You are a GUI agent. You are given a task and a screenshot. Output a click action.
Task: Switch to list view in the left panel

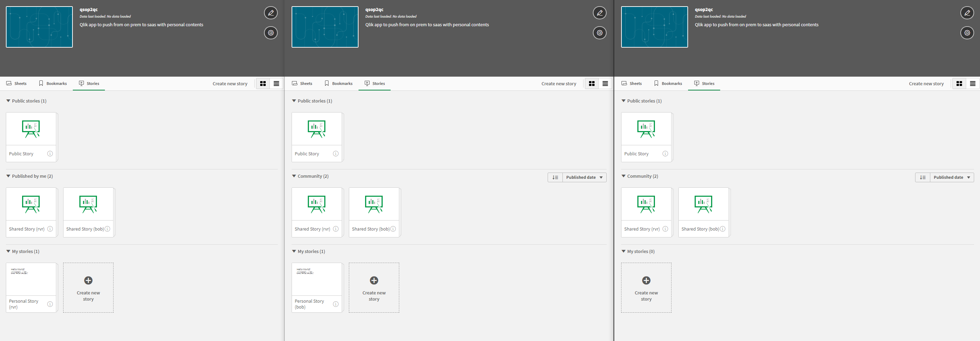pyautogui.click(x=276, y=83)
